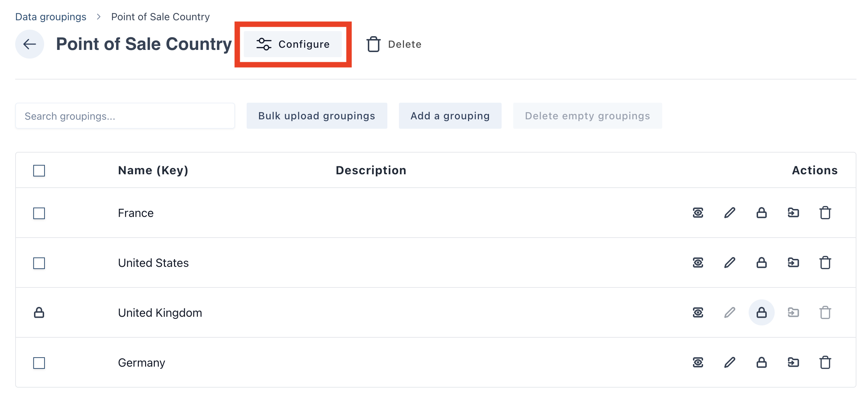Lock the Germany grouping
The width and height of the screenshot is (868, 418).
click(x=762, y=363)
